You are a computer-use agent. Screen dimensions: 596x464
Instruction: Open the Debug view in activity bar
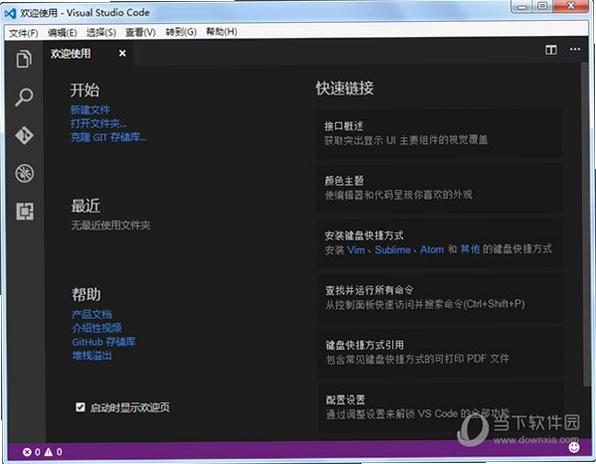coord(24,173)
